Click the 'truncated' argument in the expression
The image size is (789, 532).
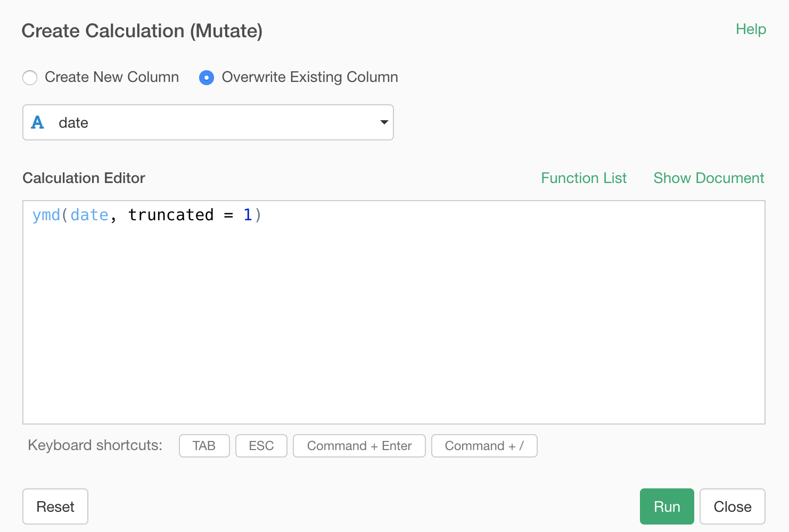(171, 215)
